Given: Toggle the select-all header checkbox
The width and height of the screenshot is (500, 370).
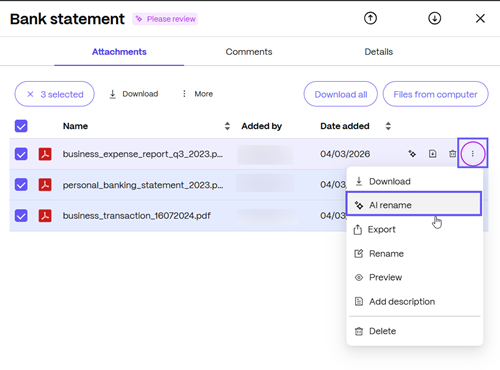Looking at the screenshot, I should pos(21,126).
